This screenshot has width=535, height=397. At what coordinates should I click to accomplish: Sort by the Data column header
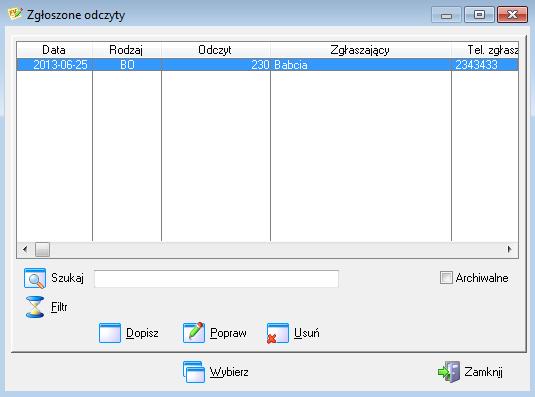pyautogui.click(x=54, y=50)
